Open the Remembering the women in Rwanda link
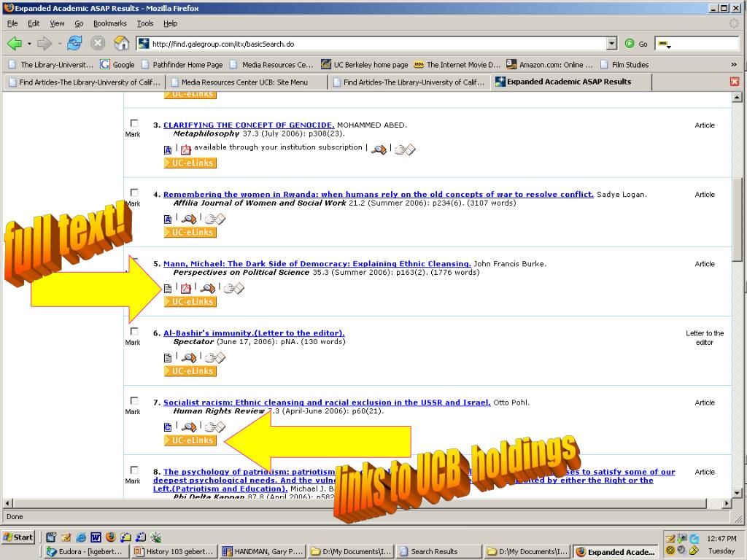 tap(379, 194)
